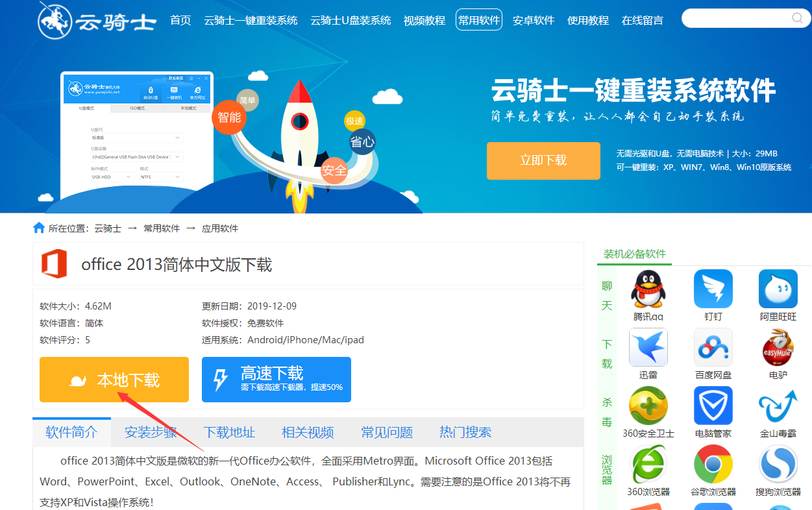
Task: Switch to 安装步骤 tab
Action: point(151,432)
